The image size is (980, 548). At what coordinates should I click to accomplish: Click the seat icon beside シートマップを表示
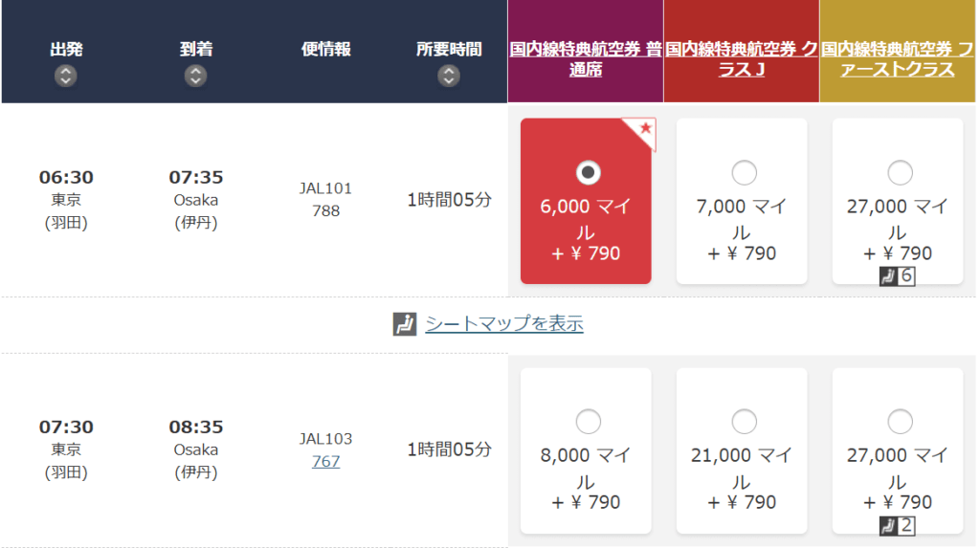(x=405, y=324)
